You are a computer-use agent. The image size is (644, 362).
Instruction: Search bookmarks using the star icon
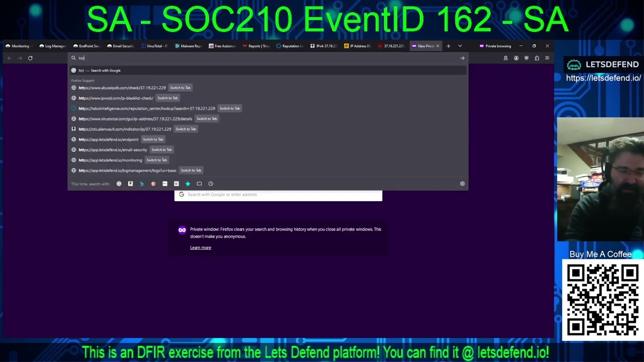(188, 184)
